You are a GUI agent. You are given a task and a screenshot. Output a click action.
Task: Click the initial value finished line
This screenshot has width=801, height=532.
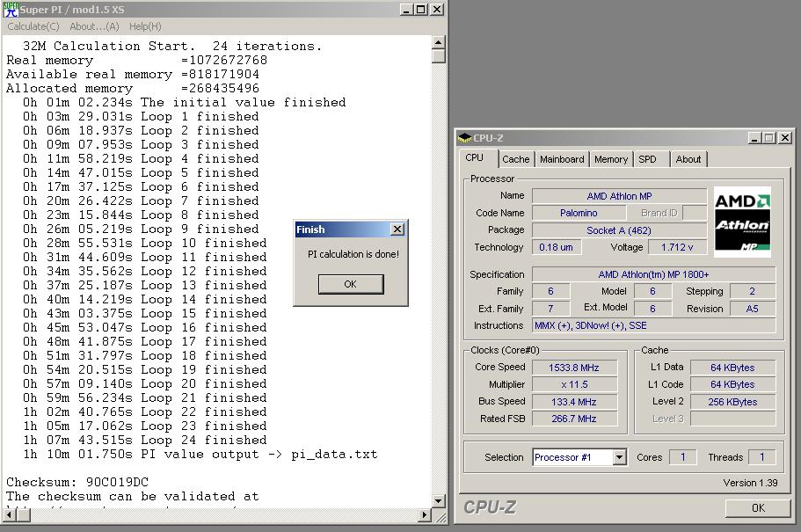[184, 102]
